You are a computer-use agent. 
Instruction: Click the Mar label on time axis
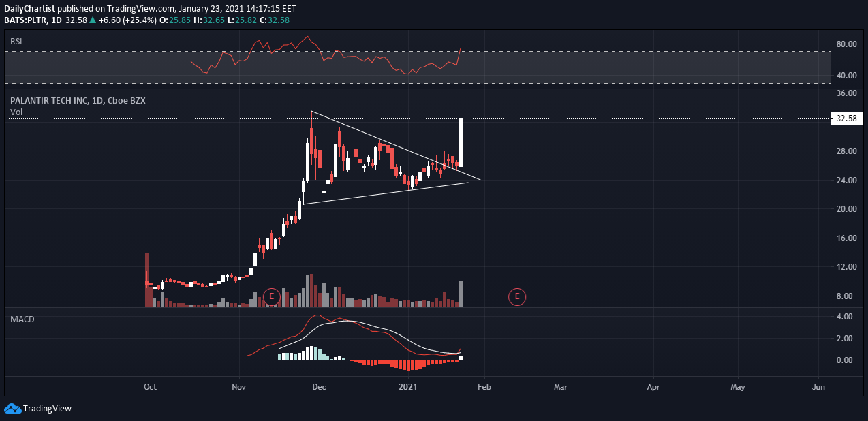561,387
